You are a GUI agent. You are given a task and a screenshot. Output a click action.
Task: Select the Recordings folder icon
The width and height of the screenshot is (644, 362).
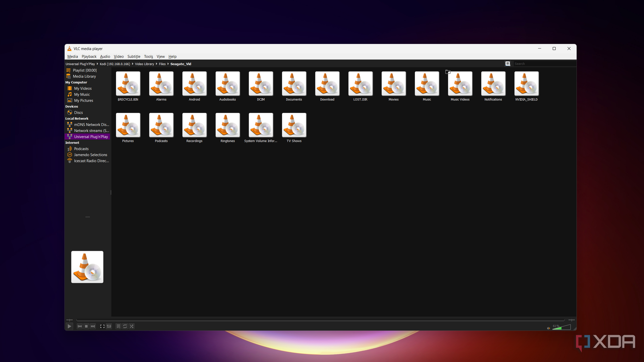194,125
